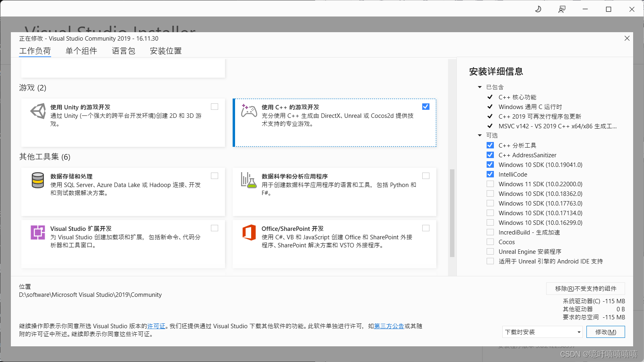Toggle the dark mode moon icon

click(538, 9)
